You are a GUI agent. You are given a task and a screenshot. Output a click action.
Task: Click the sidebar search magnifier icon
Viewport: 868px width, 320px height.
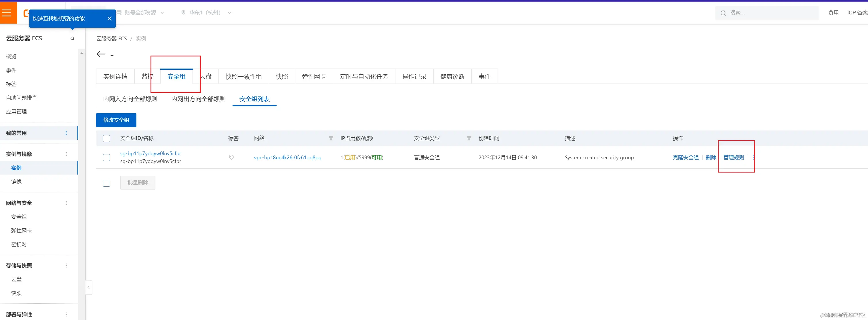click(73, 38)
